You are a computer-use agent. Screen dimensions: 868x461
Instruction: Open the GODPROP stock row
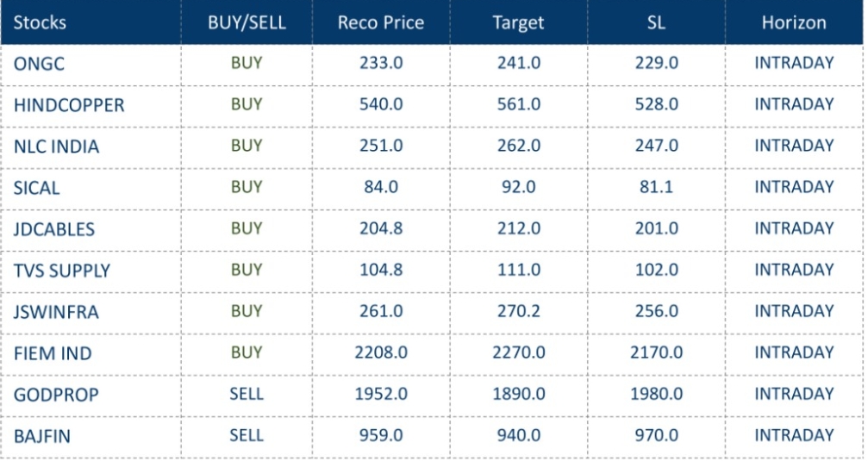pyautogui.click(x=56, y=395)
